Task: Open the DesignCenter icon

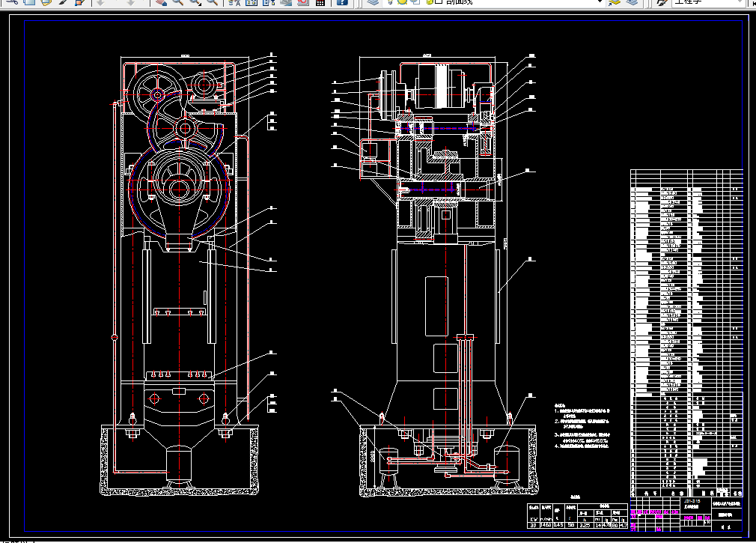Action: 252,1
